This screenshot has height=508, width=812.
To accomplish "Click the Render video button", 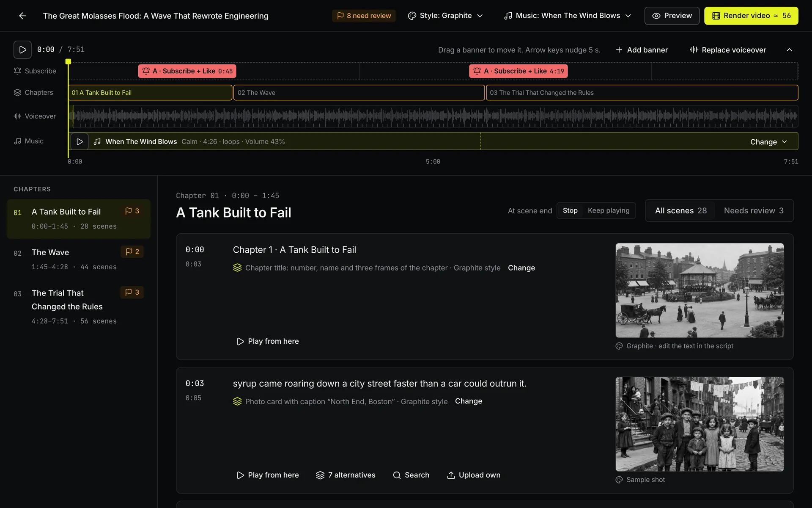I will coord(751,16).
